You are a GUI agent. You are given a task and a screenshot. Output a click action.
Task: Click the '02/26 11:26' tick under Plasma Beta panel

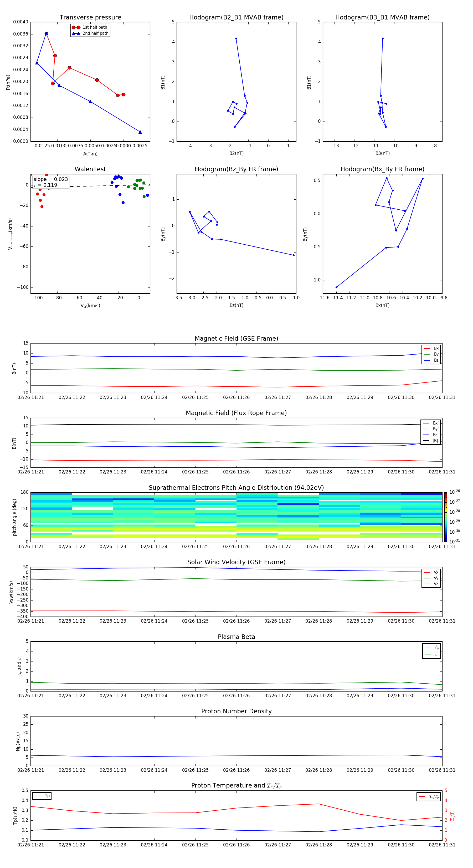coord(236,695)
